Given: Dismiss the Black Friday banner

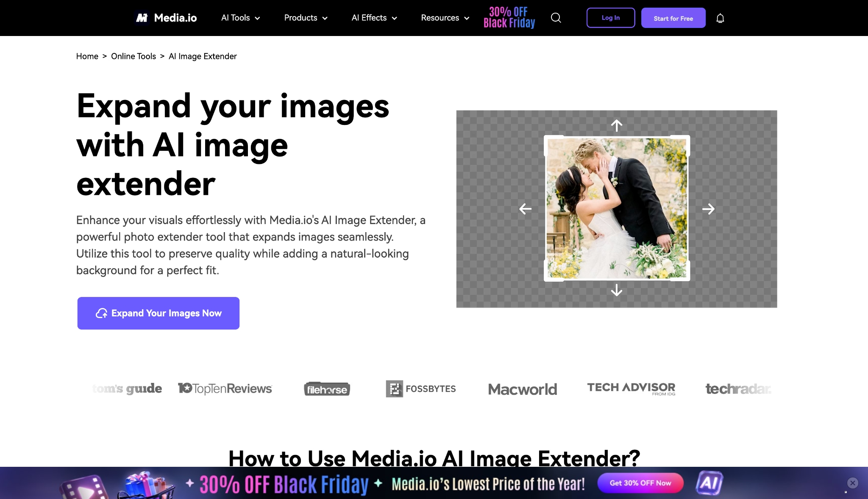Looking at the screenshot, I should 852,482.
